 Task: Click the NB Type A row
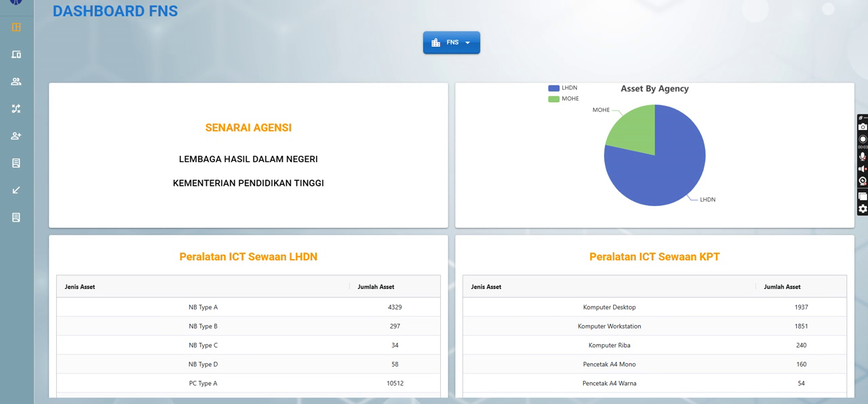coord(248,307)
